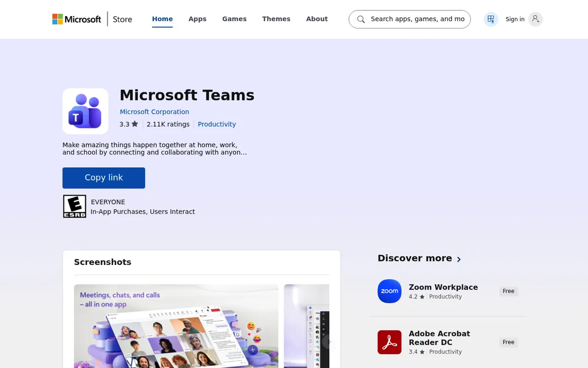Click the Zoom Workplace app icon
The image size is (588, 368).
click(x=390, y=291)
